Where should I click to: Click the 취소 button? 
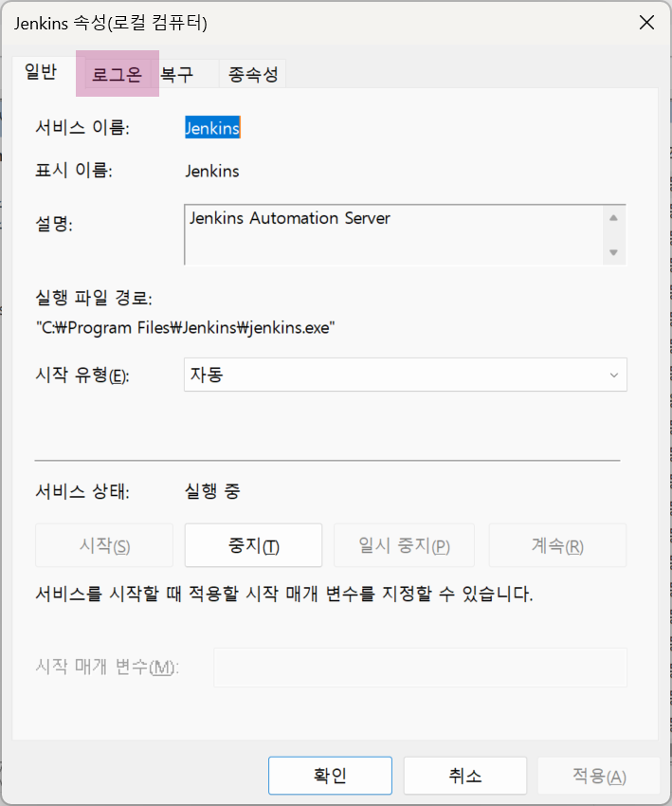coord(465,775)
